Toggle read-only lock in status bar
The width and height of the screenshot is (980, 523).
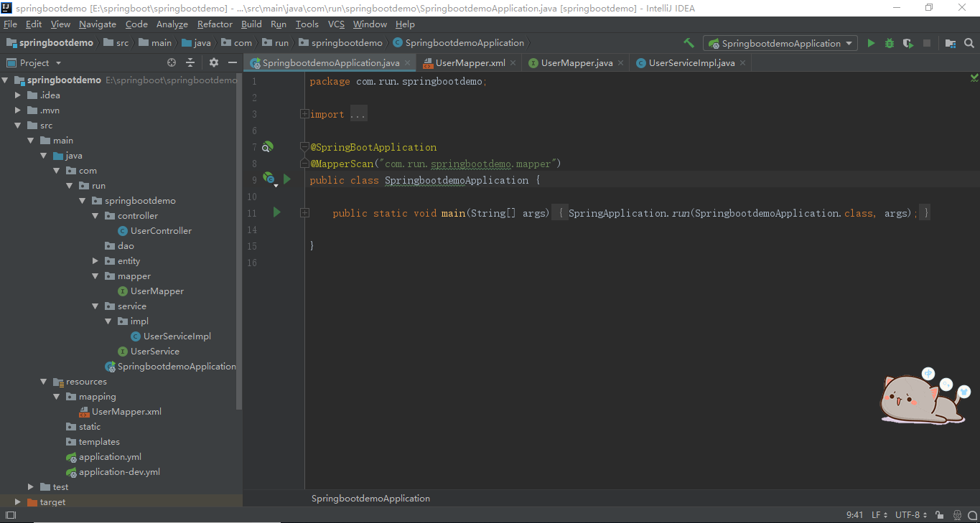[941, 515]
